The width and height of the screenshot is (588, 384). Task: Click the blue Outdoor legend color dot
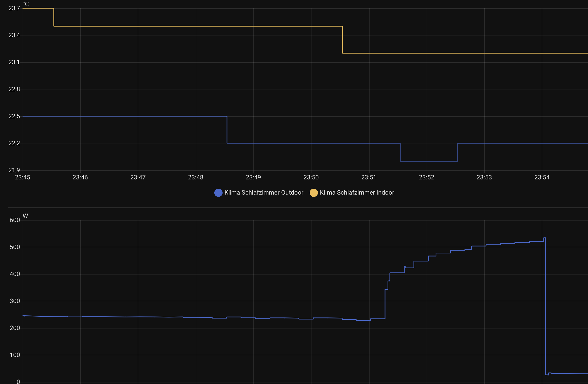coord(218,193)
